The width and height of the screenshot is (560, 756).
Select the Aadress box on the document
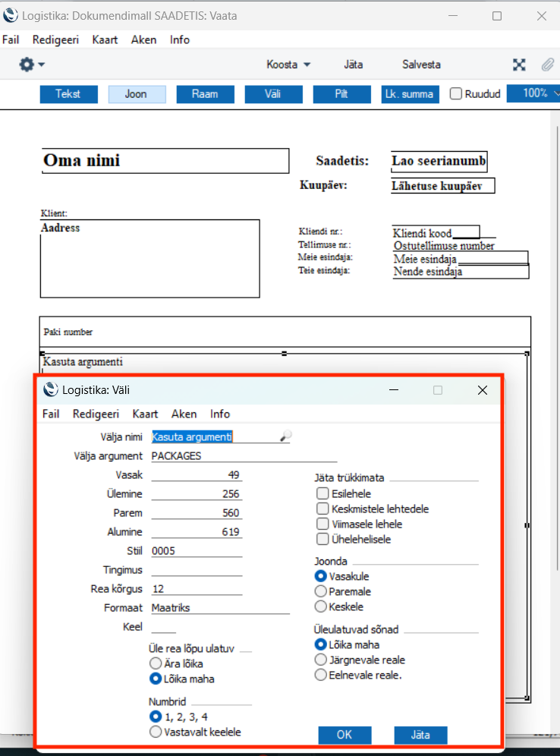[150, 258]
